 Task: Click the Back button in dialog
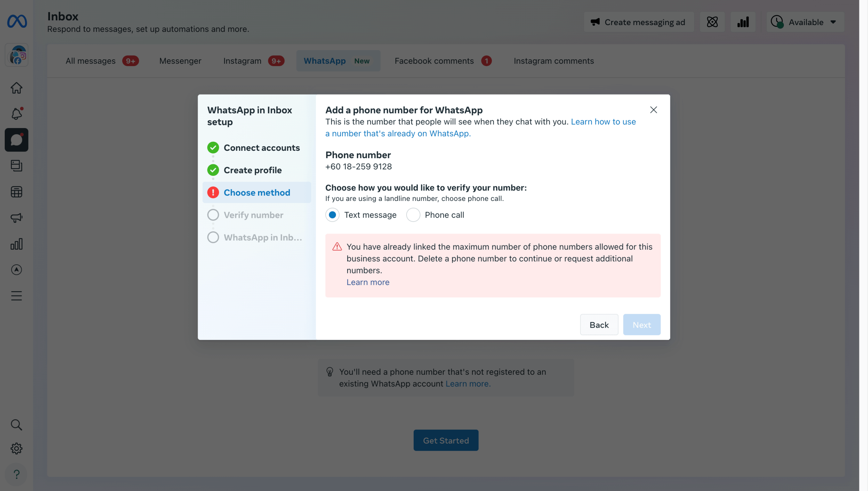click(x=599, y=325)
